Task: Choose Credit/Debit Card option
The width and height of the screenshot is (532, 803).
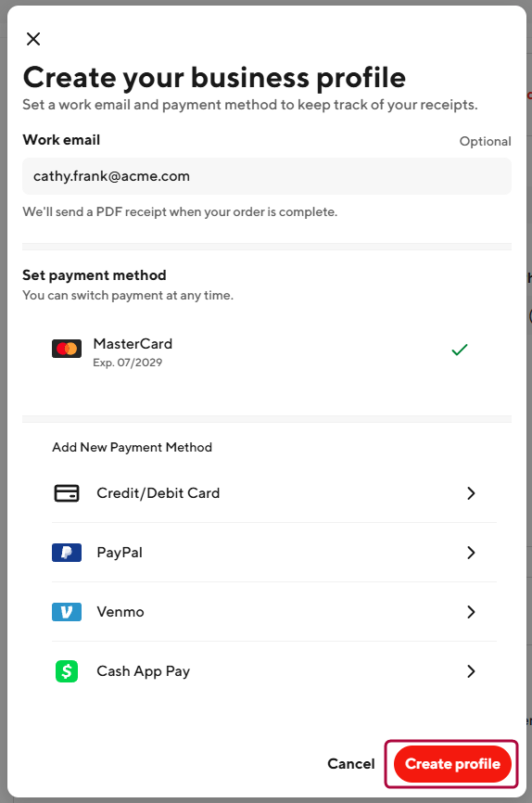Action: click(274, 493)
